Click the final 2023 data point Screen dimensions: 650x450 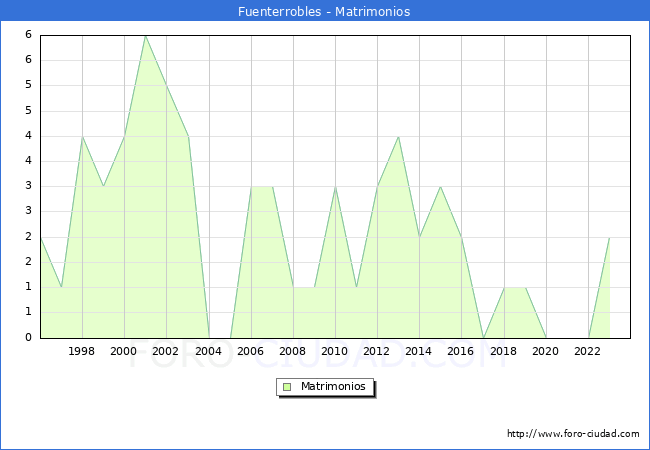609,237
